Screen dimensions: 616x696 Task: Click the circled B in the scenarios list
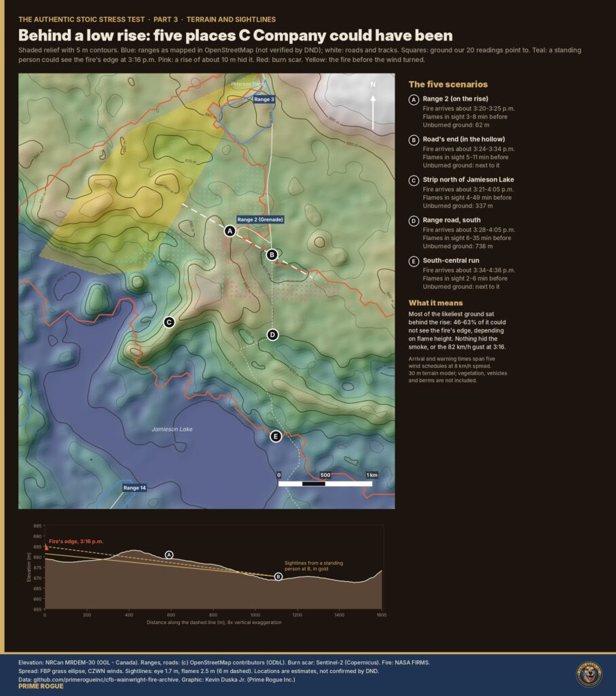coord(414,140)
